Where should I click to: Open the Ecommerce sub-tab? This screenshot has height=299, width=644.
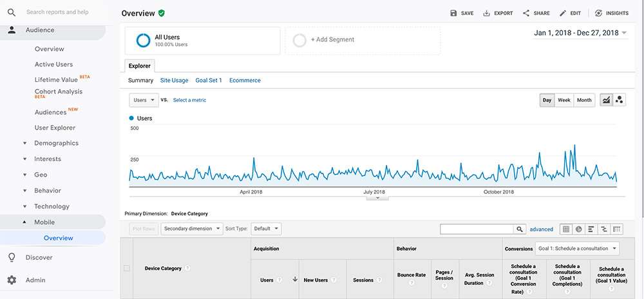point(245,81)
